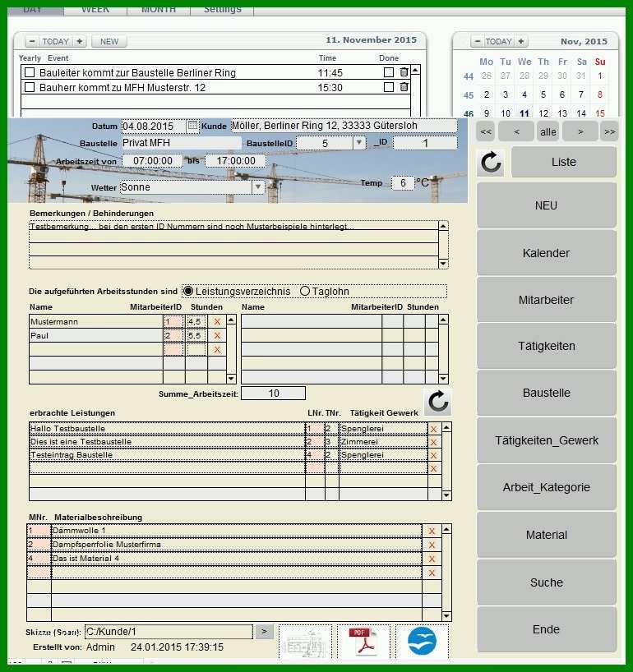Screen dimensions: 633x672
Task: Click the refresh icon beside Liste
Action: (x=491, y=163)
